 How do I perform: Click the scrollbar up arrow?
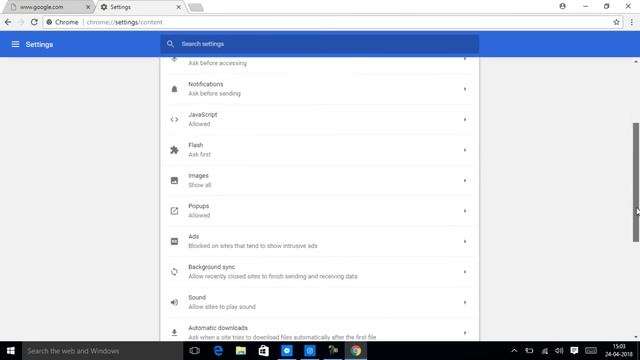(636, 61)
